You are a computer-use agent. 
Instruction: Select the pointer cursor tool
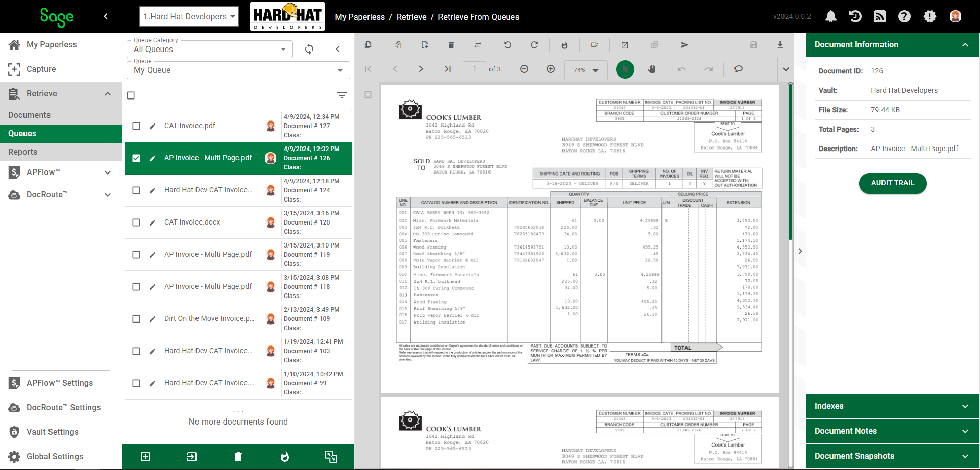625,69
